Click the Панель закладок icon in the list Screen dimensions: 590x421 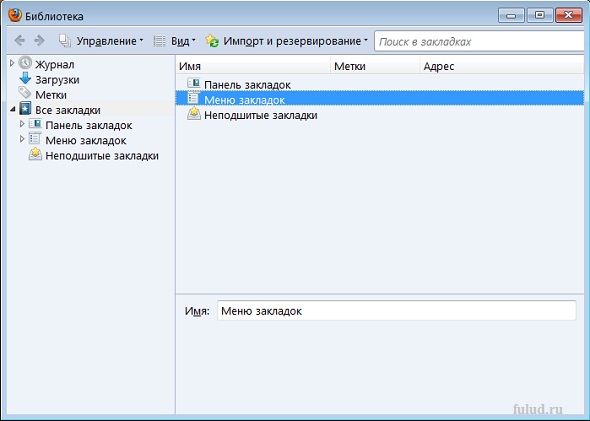point(193,83)
